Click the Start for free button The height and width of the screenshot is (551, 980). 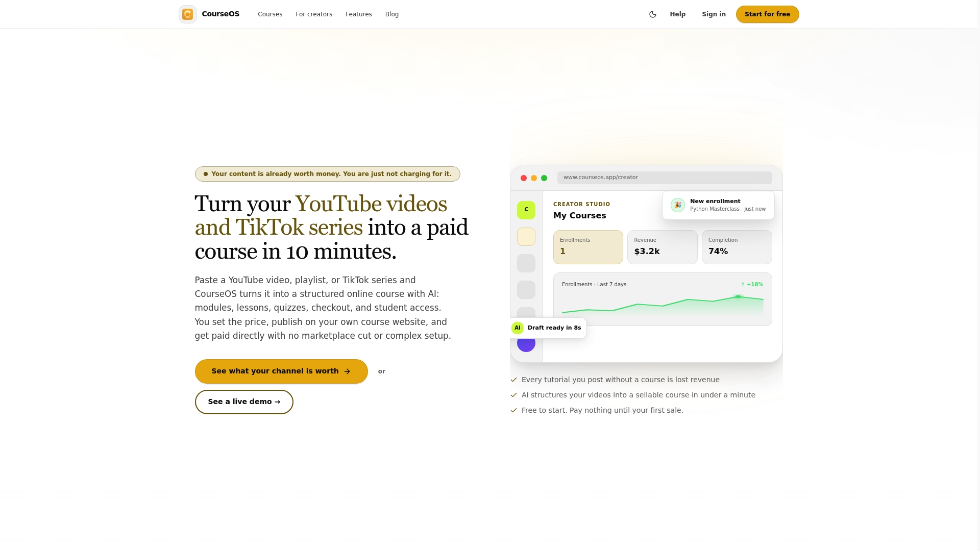767,14
